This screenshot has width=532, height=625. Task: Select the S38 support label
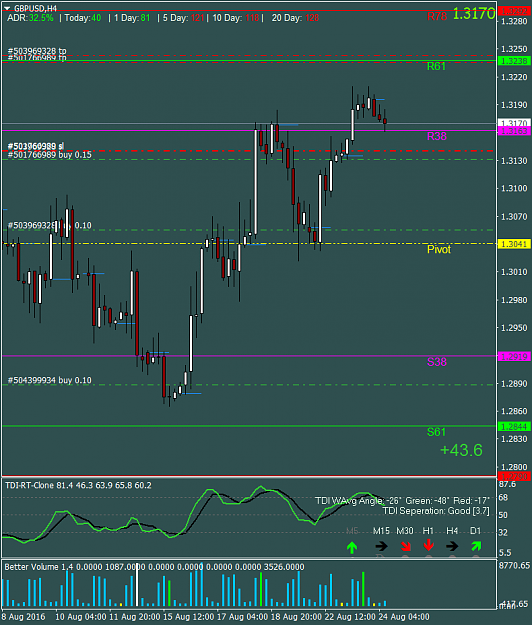(x=437, y=362)
